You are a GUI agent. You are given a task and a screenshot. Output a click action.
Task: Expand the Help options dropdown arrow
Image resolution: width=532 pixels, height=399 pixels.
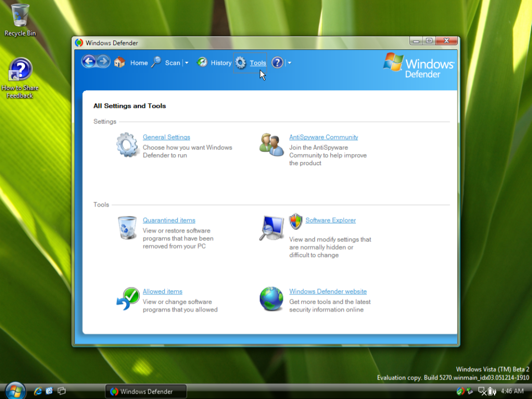pyautogui.click(x=289, y=63)
